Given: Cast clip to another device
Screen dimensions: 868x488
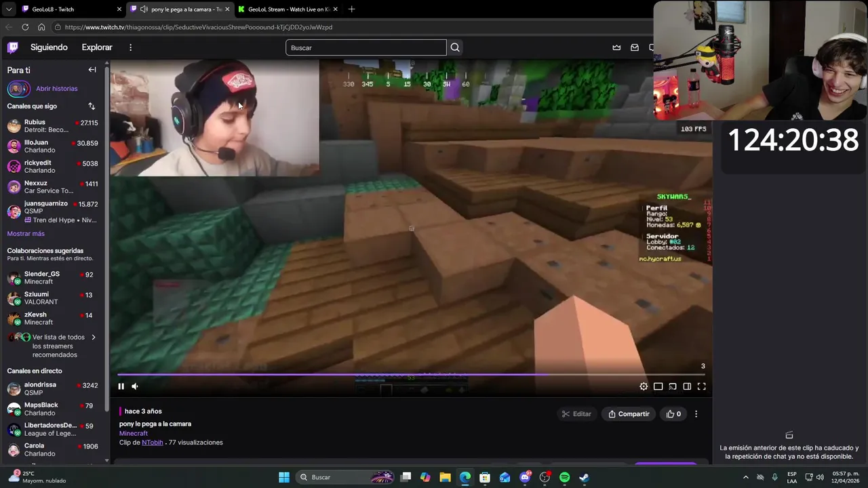Looking at the screenshot, I should pos(673,386).
